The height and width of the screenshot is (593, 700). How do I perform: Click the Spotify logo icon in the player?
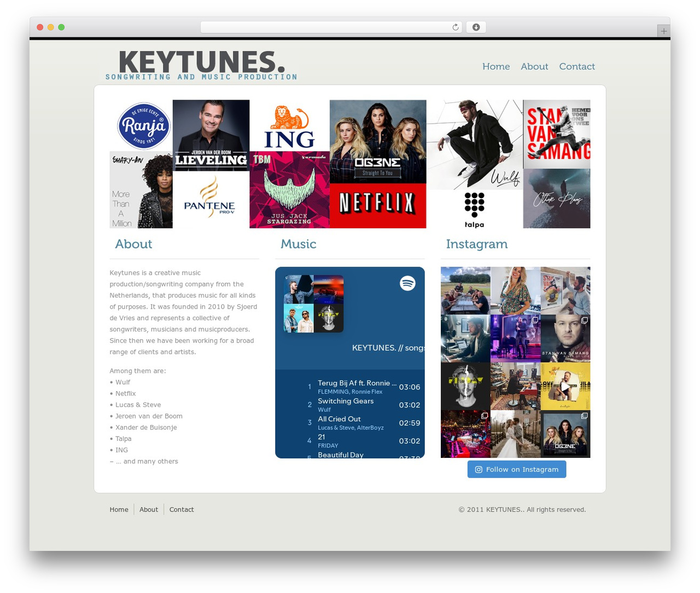pos(407,283)
